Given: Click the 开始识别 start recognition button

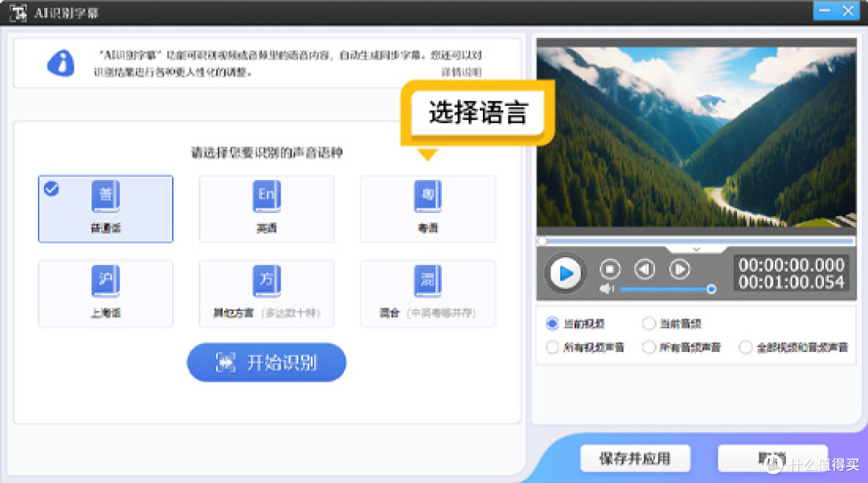Looking at the screenshot, I should 266,362.
